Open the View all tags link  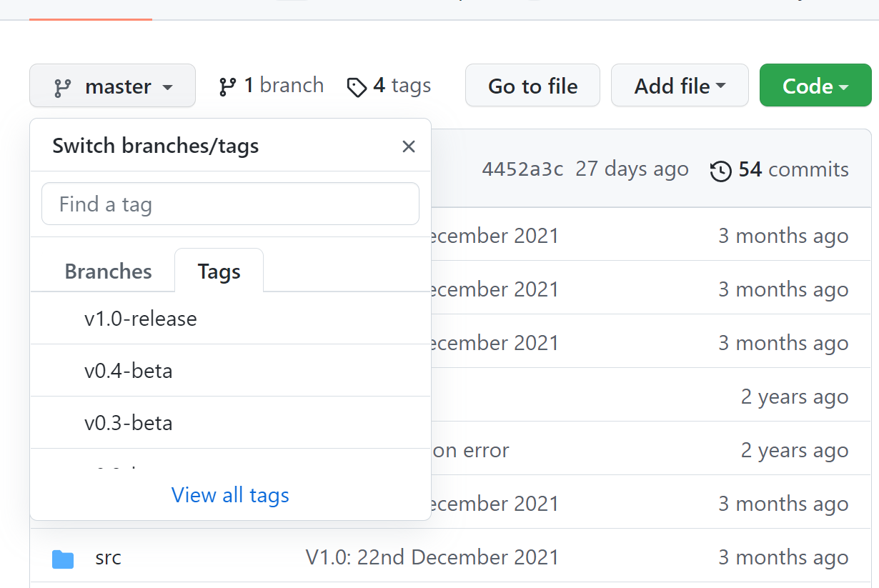point(230,495)
